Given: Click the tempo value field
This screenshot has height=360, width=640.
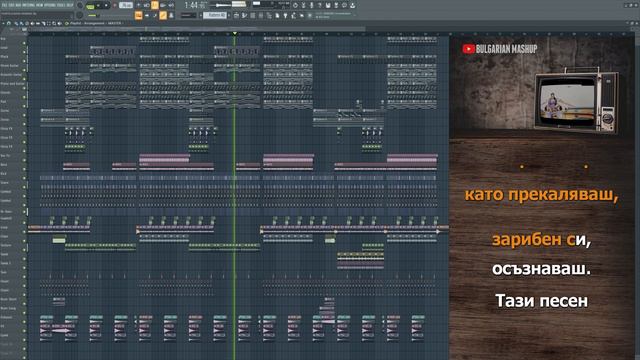Looking at the screenshot, I should (126, 5).
